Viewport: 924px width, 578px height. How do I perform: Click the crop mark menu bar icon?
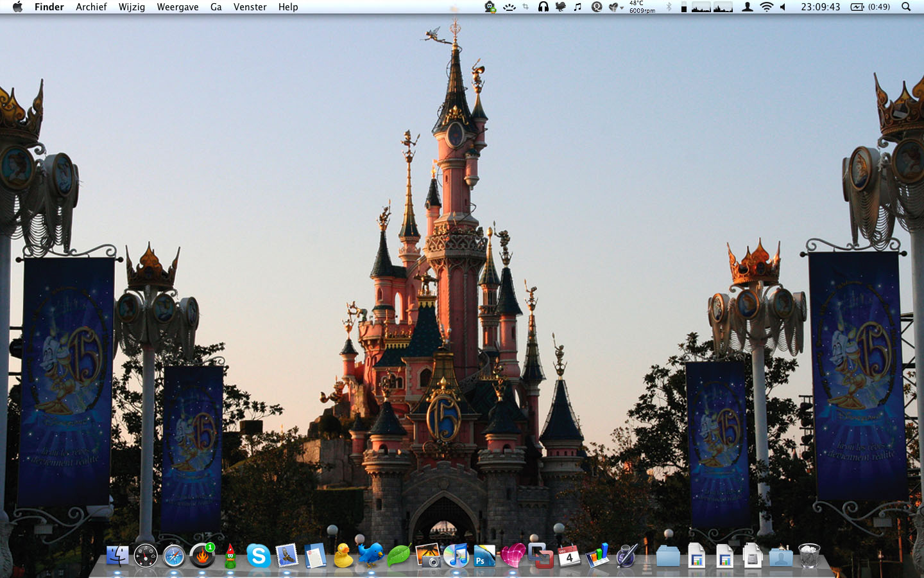click(x=526, y=7)
